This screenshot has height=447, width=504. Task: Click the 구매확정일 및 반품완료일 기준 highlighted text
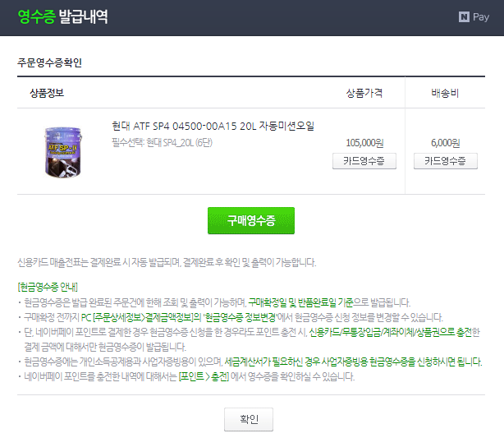click(301, 302)
